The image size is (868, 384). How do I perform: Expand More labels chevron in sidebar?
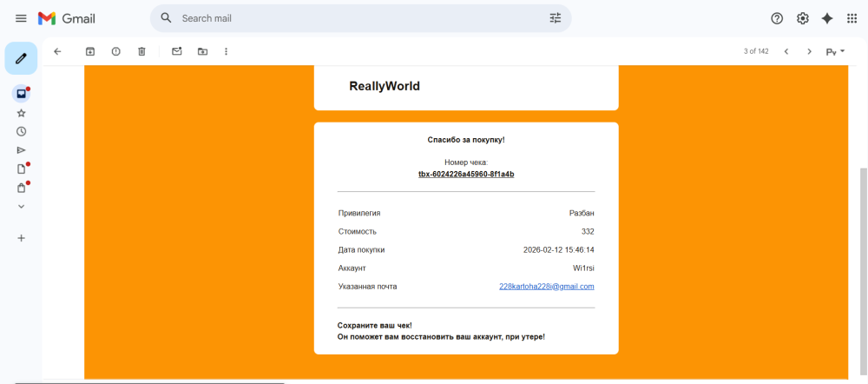(x=21, y=206)
